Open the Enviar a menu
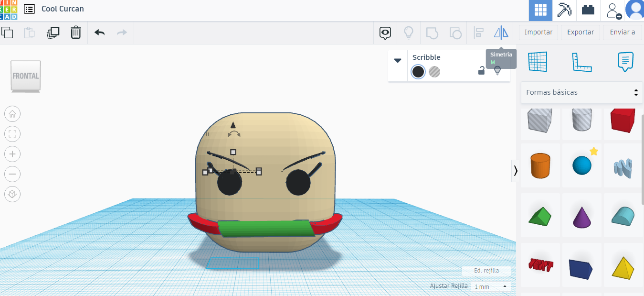The height and width of the screenshot is (296, 644). tap(623, 33)
